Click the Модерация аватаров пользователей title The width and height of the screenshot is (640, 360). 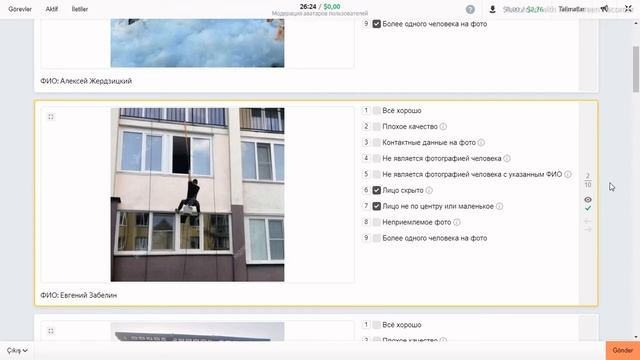320,14
